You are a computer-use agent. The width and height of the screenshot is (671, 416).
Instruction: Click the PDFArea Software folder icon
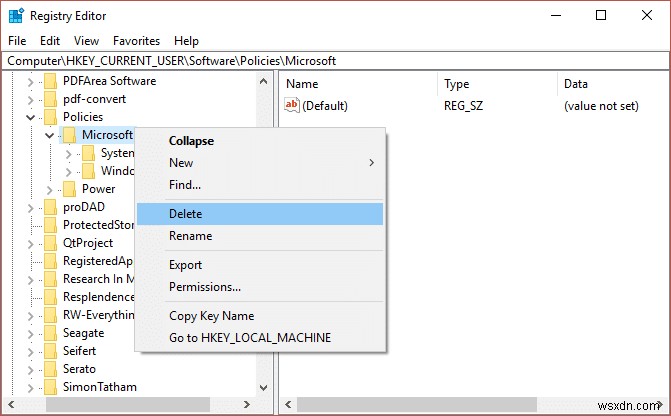pyautogui.click(x=50, y=81)
